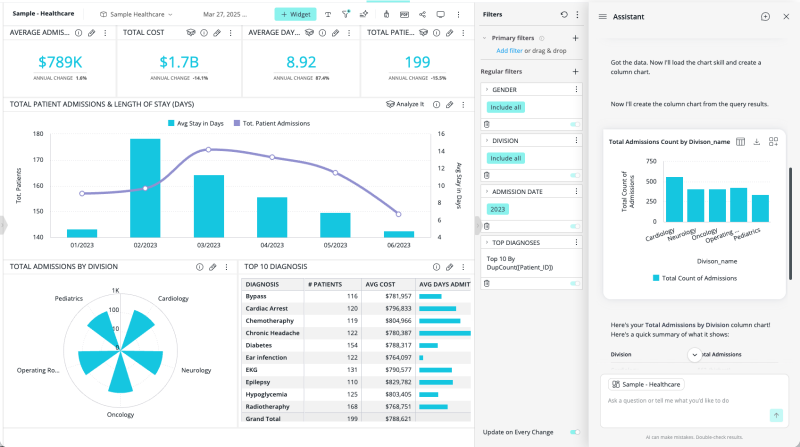Viewport: 800px width, 447px height.
Task: Delete the GENDER filter with trash icon
Action: (487, 124)
